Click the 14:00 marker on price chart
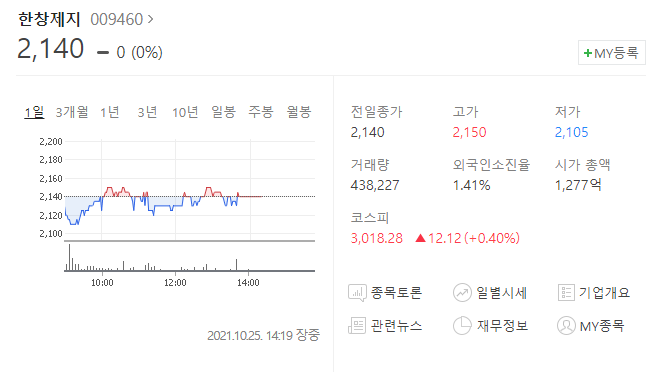 point(248,283)
